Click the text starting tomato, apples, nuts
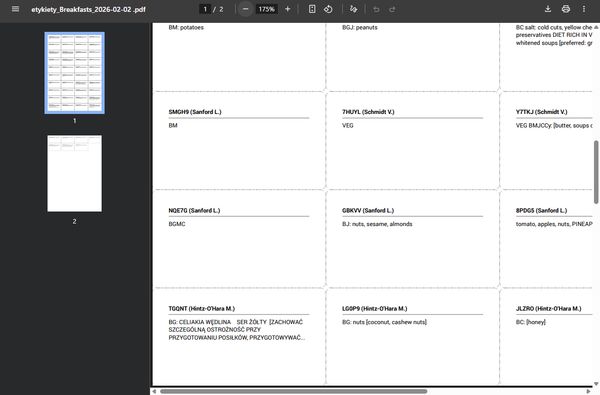The height and width of the screenshot is (395, 600). tap(554, 224)
